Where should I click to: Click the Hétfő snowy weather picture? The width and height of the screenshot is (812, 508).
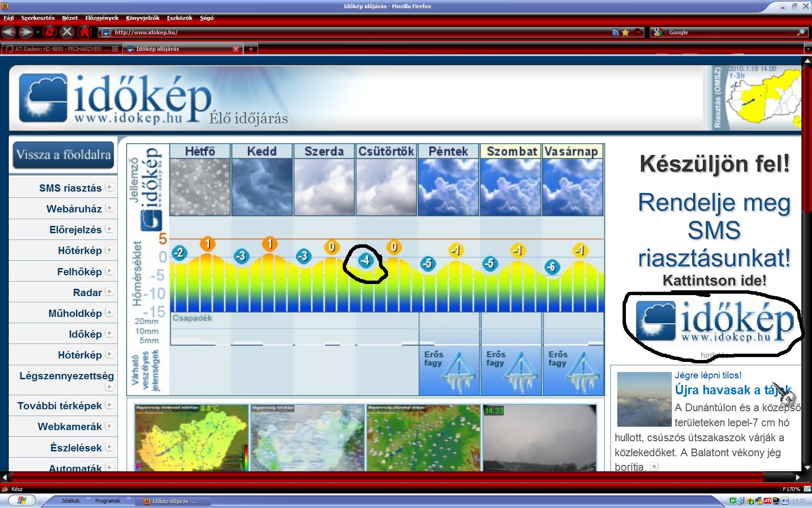click(200, 187)
